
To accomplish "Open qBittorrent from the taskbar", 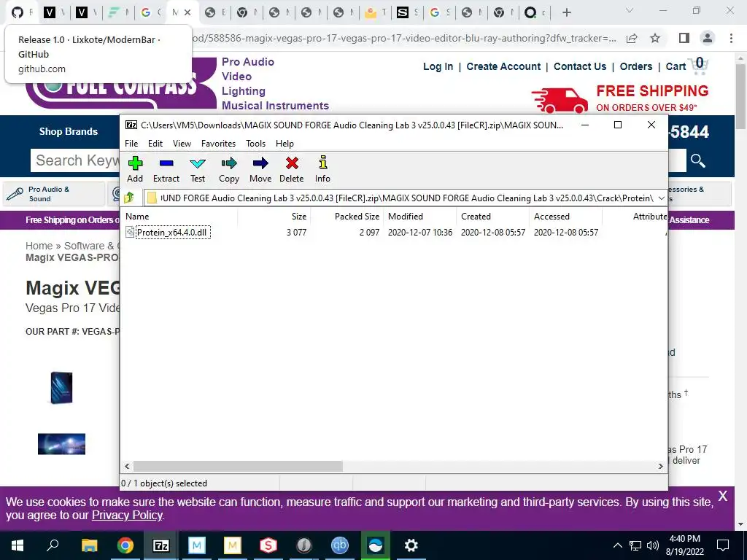I will tap(340, 545).
